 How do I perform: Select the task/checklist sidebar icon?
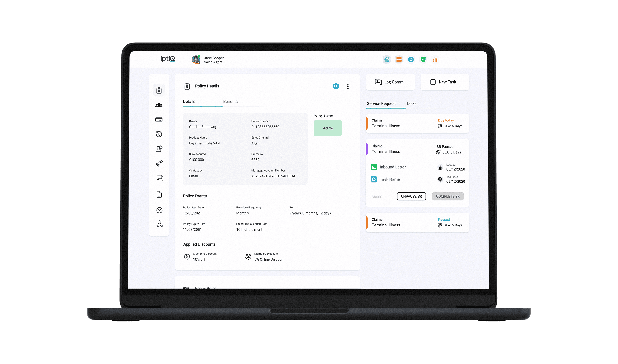tap(159, 209)
